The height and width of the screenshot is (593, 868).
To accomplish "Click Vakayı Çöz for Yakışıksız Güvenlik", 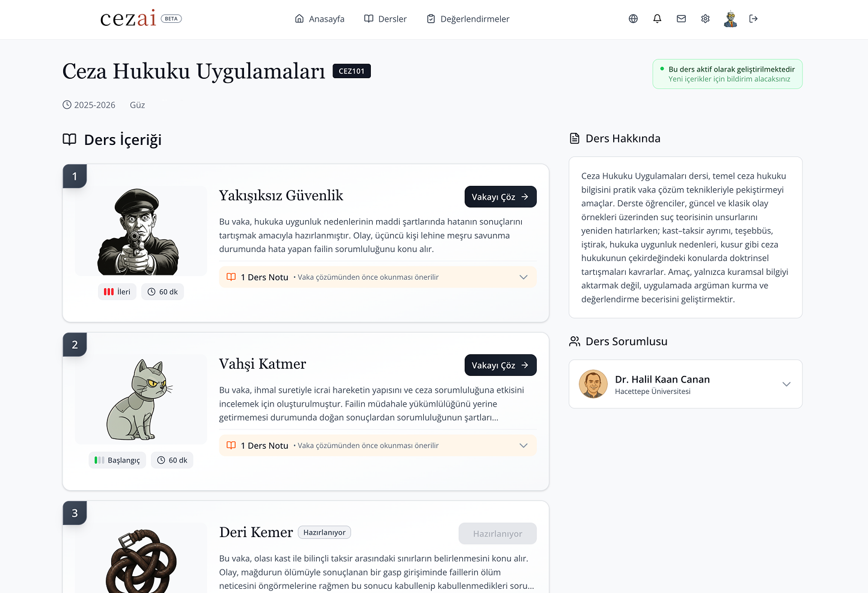I will coord(500,197).
